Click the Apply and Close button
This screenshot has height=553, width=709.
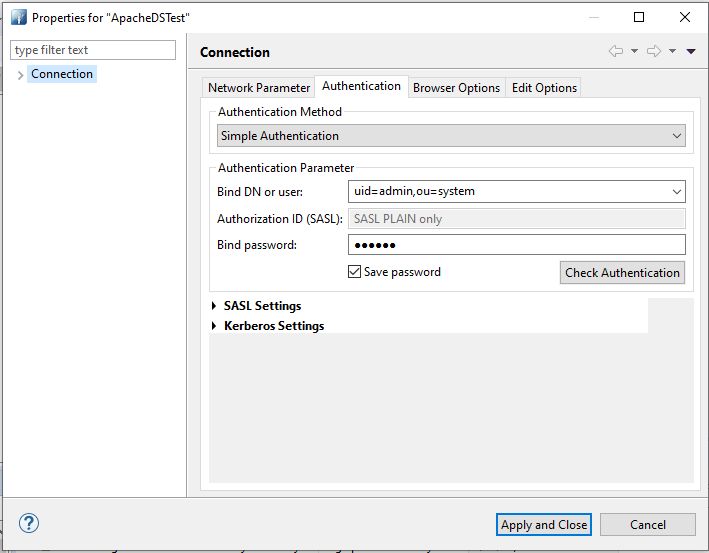click(x=544, y=525)
